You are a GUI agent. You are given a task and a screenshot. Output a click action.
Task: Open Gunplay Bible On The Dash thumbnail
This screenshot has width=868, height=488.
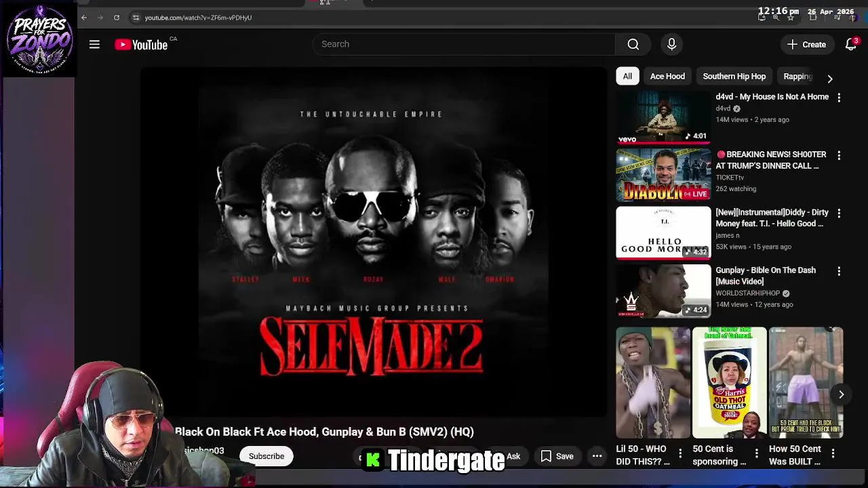[x=663, y=291]
